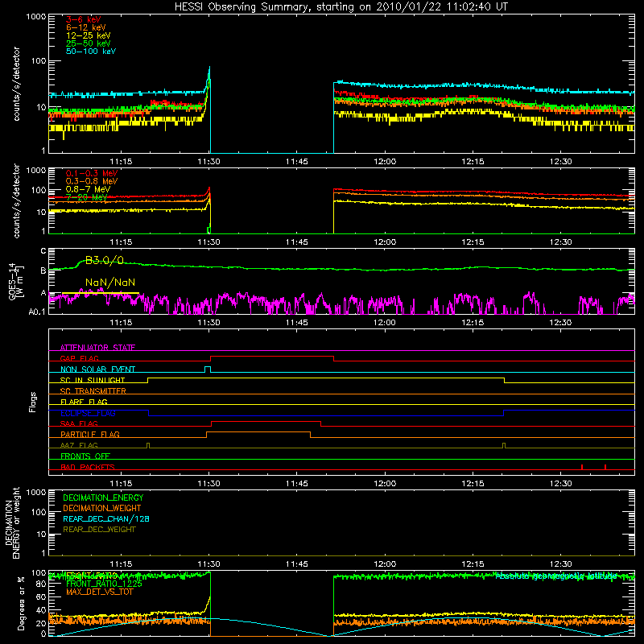Click the 11:45 time tick under GOES panel
The width and height of the screenshot is (644, 644).
pyautogui.click(x=296, y=323)
